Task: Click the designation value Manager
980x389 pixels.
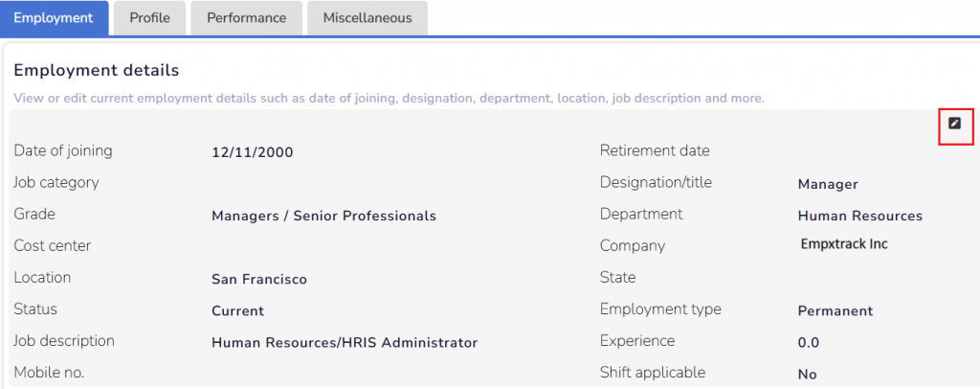Action: click(x=828, y=184)
